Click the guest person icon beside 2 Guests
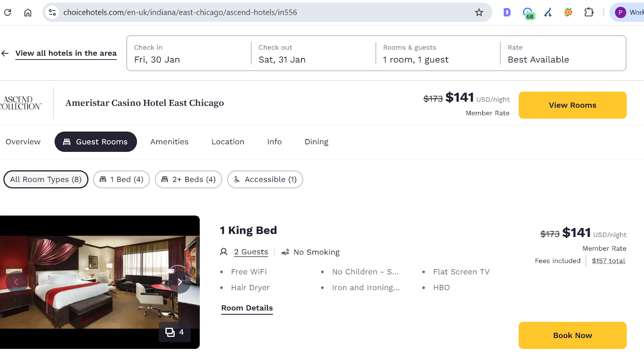Screen dimensions: 644x361 click(224, 252)
